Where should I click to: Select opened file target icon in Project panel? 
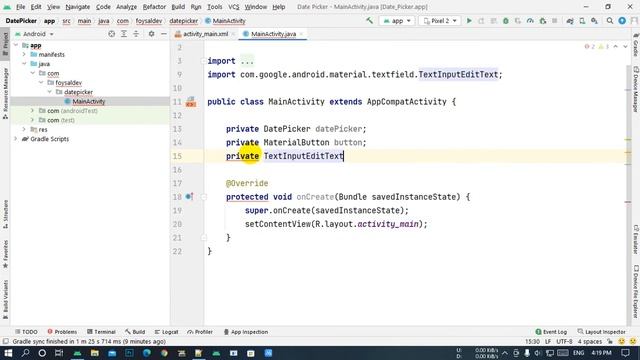111,34
